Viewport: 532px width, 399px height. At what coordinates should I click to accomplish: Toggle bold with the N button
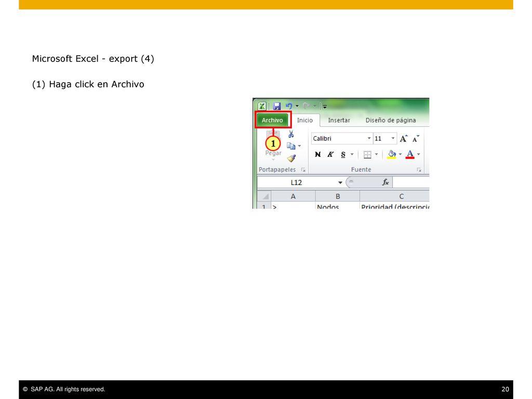[317, 155]
